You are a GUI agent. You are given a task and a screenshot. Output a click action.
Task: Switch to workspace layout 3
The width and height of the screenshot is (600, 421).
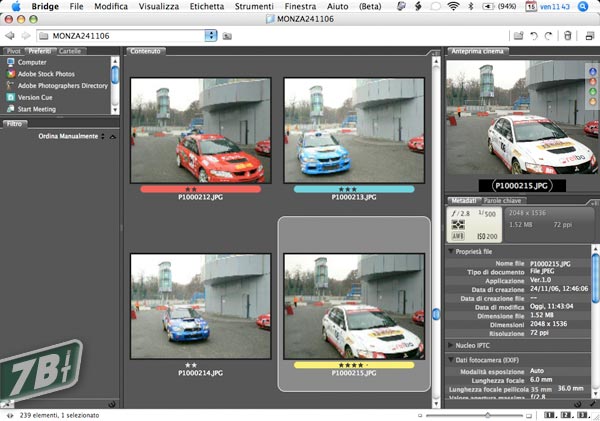(584, 414)
